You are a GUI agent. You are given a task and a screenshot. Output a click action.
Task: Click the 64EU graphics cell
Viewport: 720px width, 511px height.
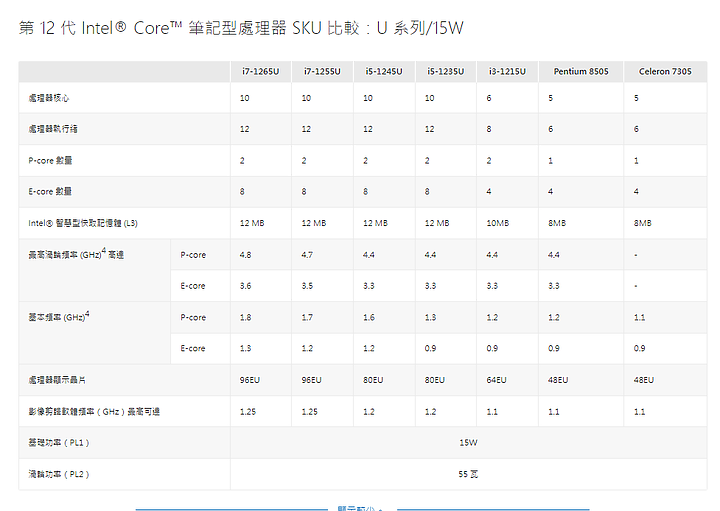point(496,380)
